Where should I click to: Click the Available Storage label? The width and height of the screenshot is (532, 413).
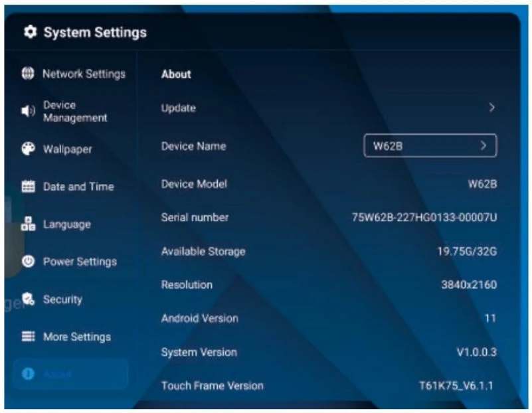(203, 251)
